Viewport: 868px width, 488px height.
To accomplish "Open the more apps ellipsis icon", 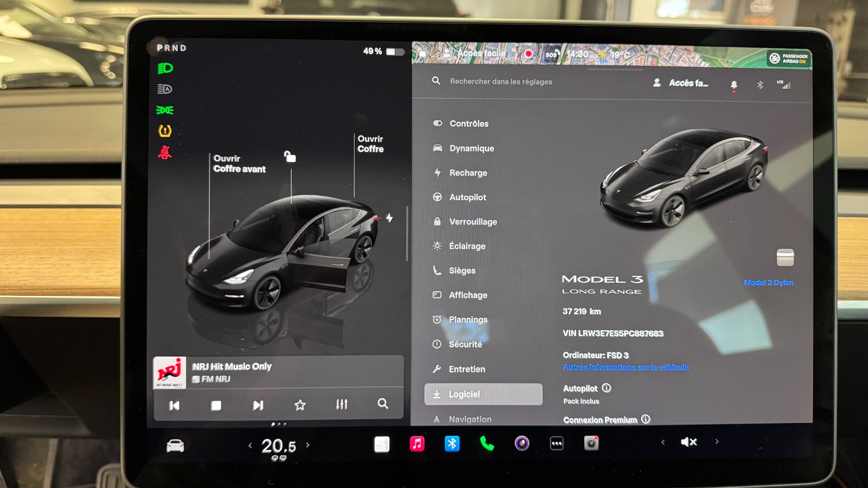I will [x=556, y=443].
